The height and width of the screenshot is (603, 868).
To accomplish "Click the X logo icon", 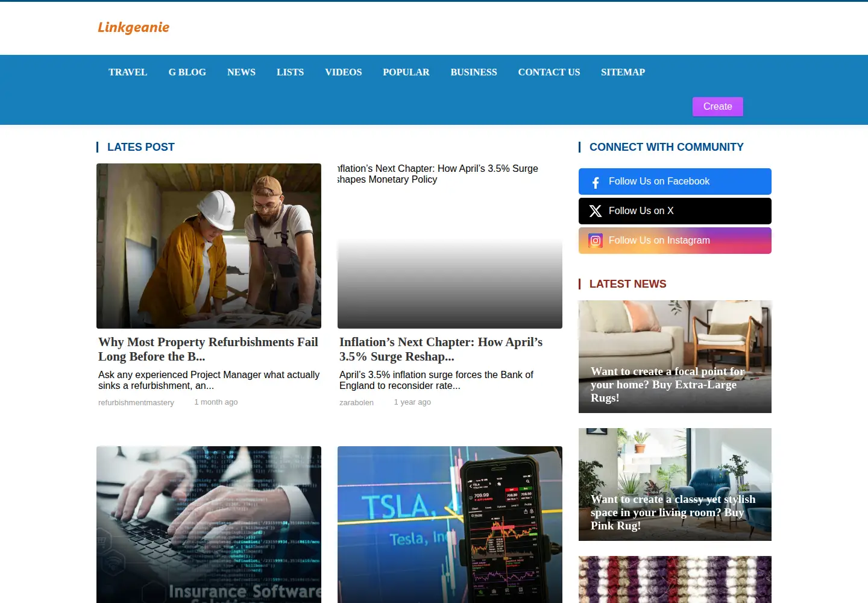I will (x=596, y=211).
